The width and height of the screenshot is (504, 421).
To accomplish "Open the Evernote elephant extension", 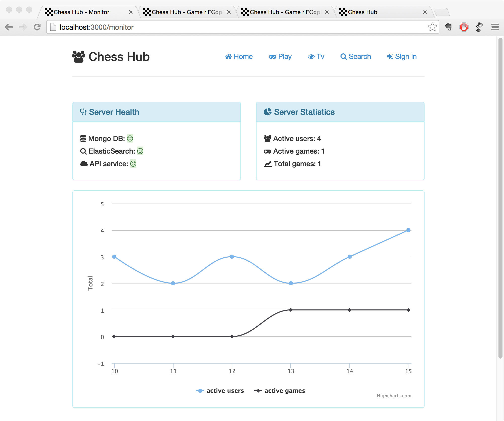I will pos(448,27).
